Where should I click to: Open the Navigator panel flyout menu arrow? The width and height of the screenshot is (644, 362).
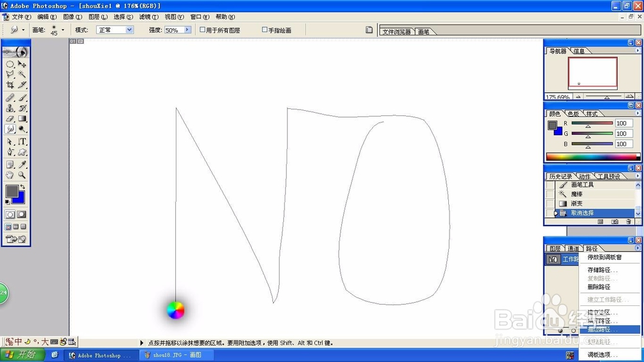tap(638, 50)
